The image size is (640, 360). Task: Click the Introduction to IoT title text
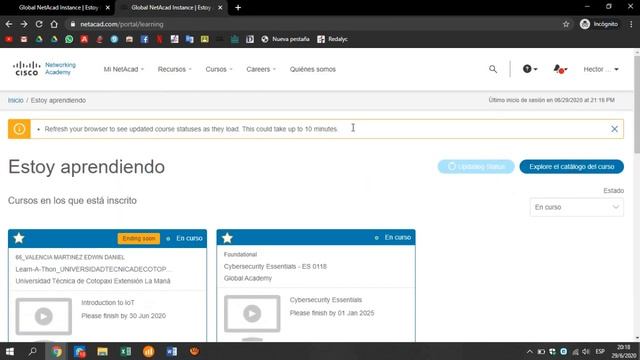pyautogui.click(x=108, y=303)
